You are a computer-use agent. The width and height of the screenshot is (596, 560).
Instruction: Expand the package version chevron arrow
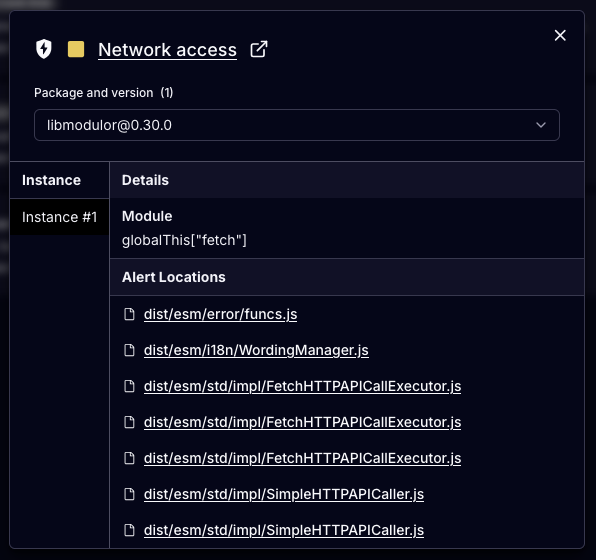[541, 125]
